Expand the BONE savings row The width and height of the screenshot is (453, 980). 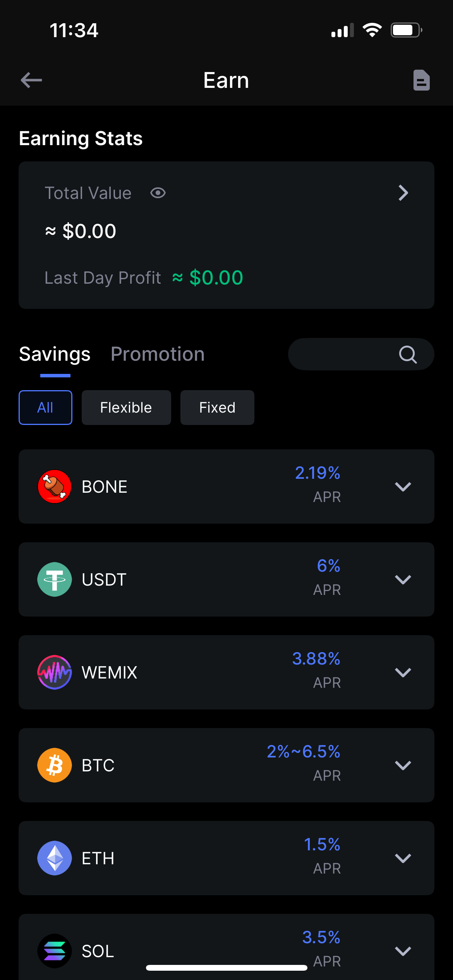click(403, 487)
